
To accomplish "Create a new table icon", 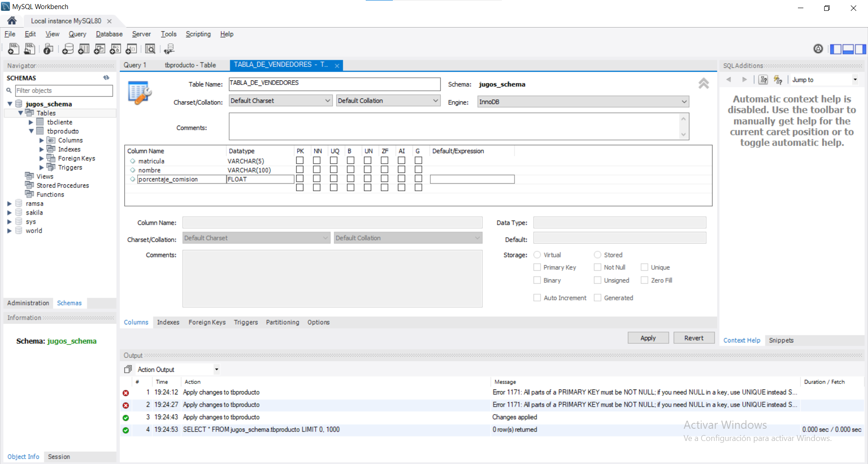I will [84, 49].
